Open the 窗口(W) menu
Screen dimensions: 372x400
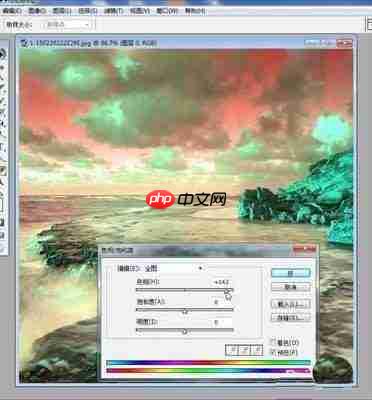click(x=167, y=11)
